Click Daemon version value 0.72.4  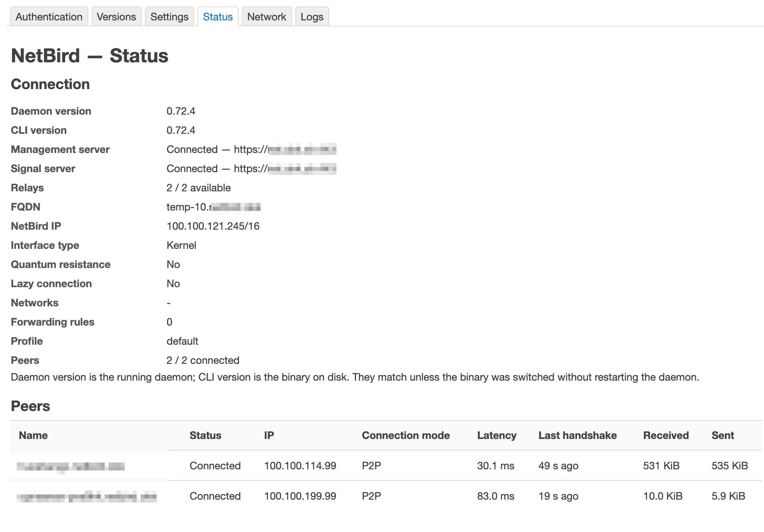tap(181, 111)
